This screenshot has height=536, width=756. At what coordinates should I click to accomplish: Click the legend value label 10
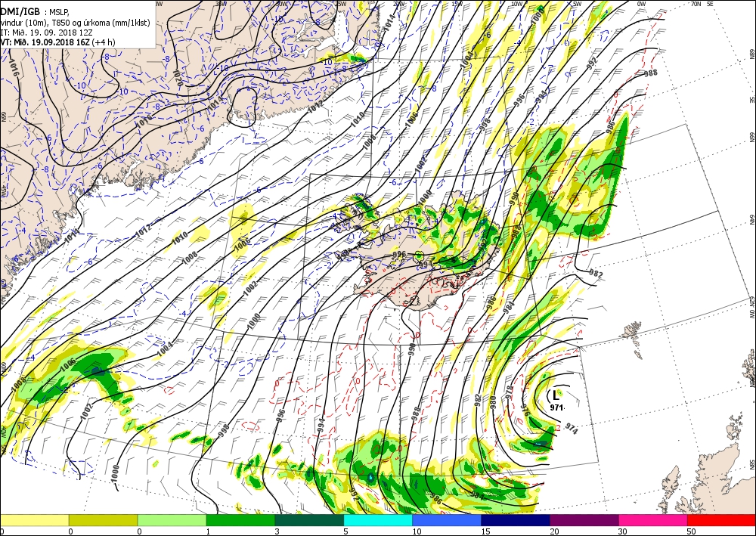pos(416,531)
